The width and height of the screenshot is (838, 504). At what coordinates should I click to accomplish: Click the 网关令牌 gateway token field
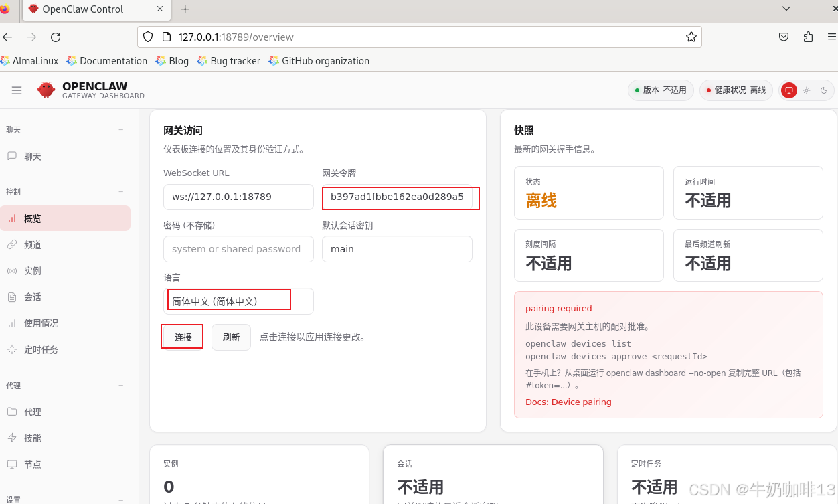(x=397, y=197)
